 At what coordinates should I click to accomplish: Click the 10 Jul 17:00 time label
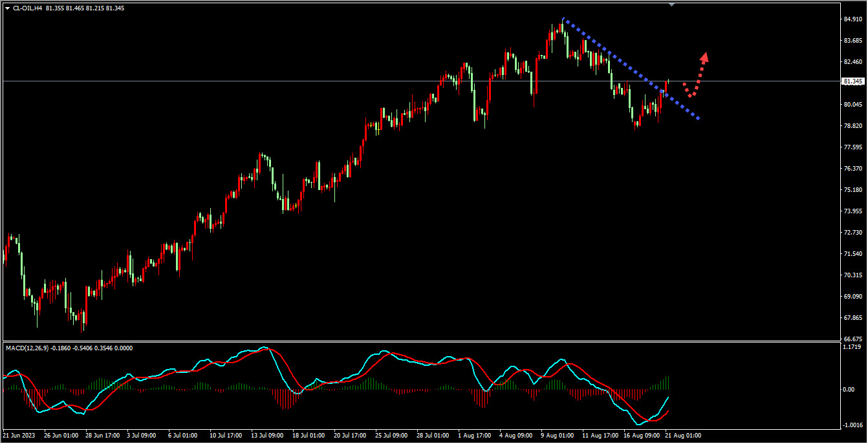(224, 436)
